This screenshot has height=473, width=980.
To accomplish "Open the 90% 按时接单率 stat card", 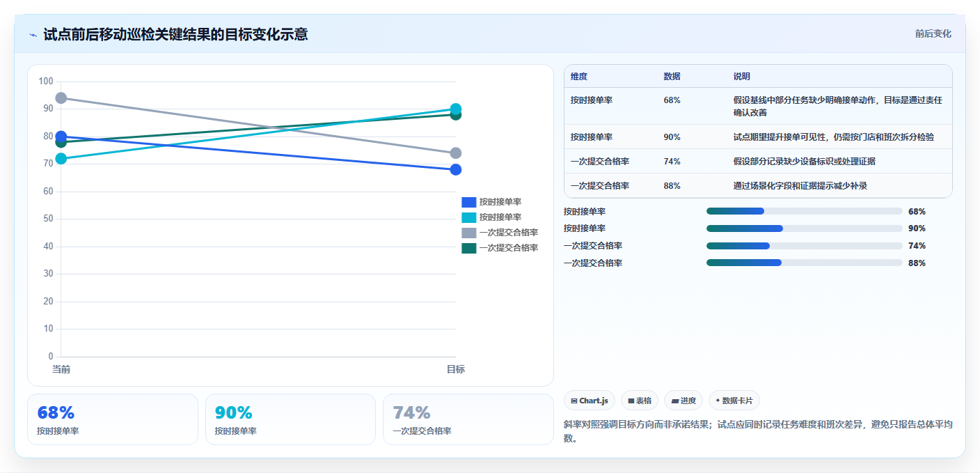I will click(x=290, y=419).
